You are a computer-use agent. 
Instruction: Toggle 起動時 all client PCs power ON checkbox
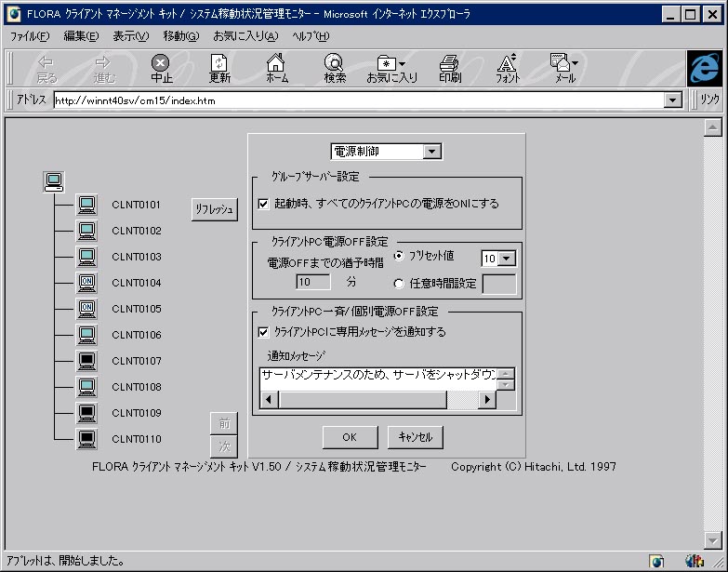coord(263,204)
